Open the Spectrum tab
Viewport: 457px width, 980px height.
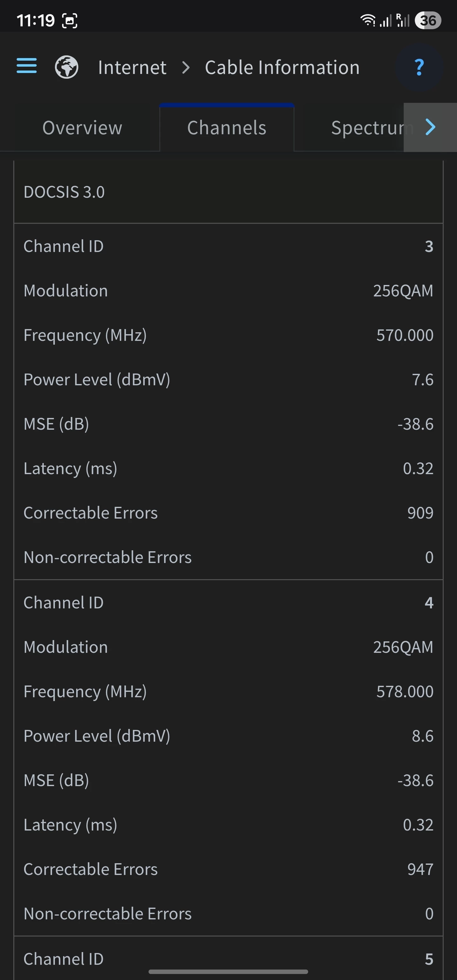(x=367, y=128)
